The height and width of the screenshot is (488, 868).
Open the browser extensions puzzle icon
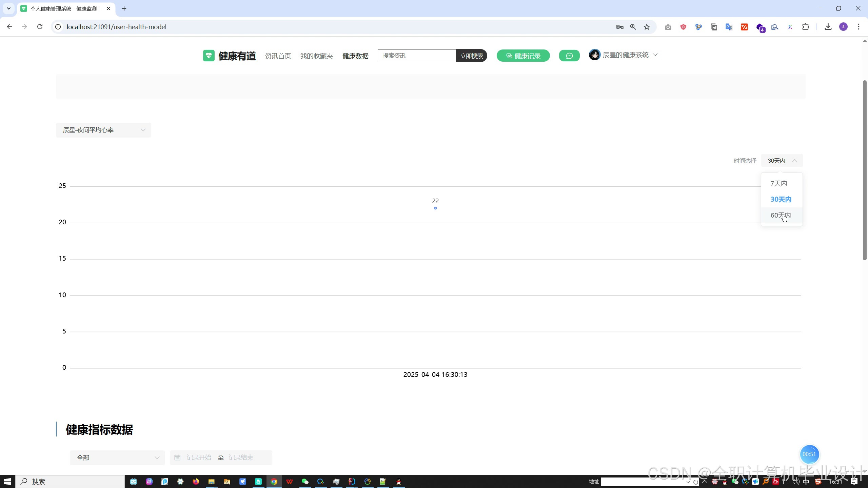tap(806, 27)
